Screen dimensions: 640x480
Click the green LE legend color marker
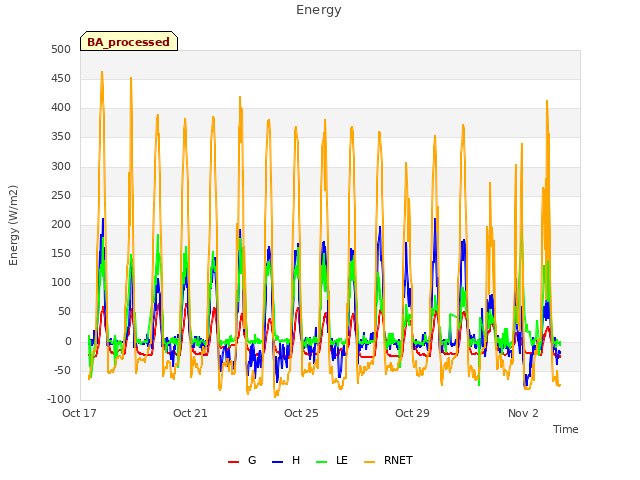point(322,462)
